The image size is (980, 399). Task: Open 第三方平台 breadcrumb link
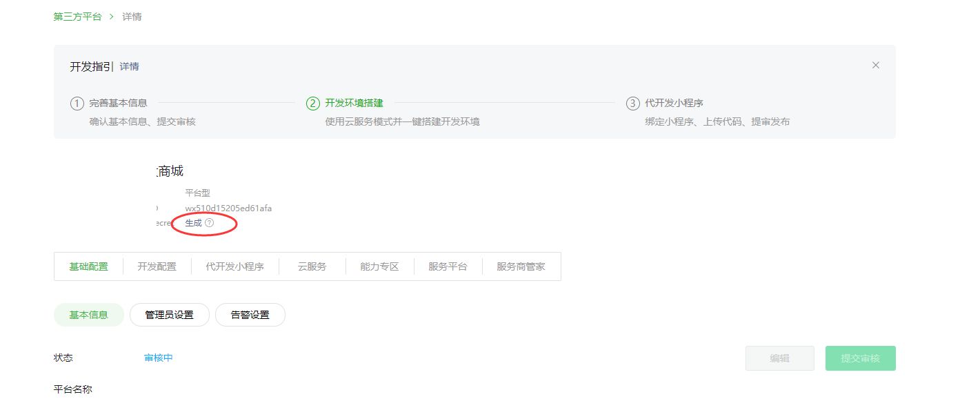click(x=77, y=16)
